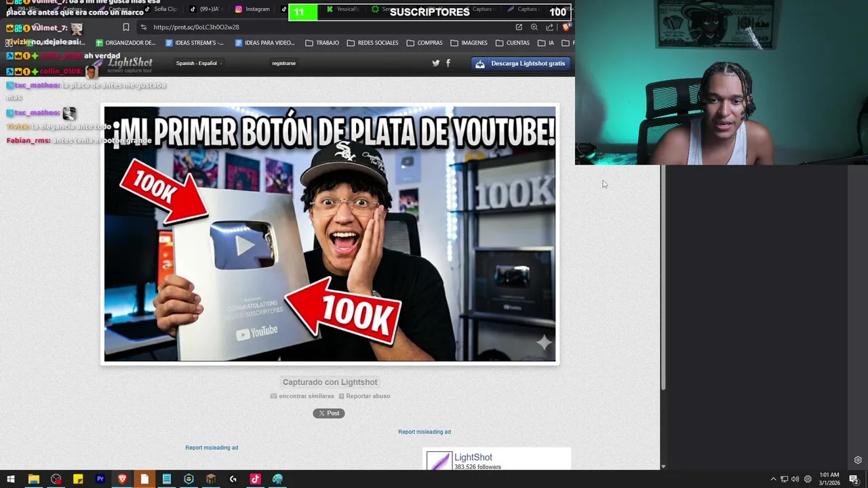Open the settings gear tray icon
The image size is (868, 488).
point(808,479)
